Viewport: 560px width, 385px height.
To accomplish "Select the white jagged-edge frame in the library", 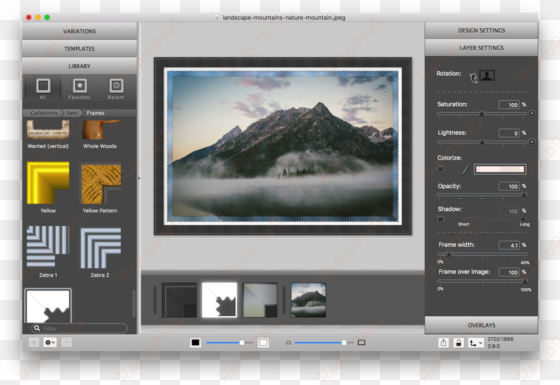I will pyautogui.click(x=48, y=306).
